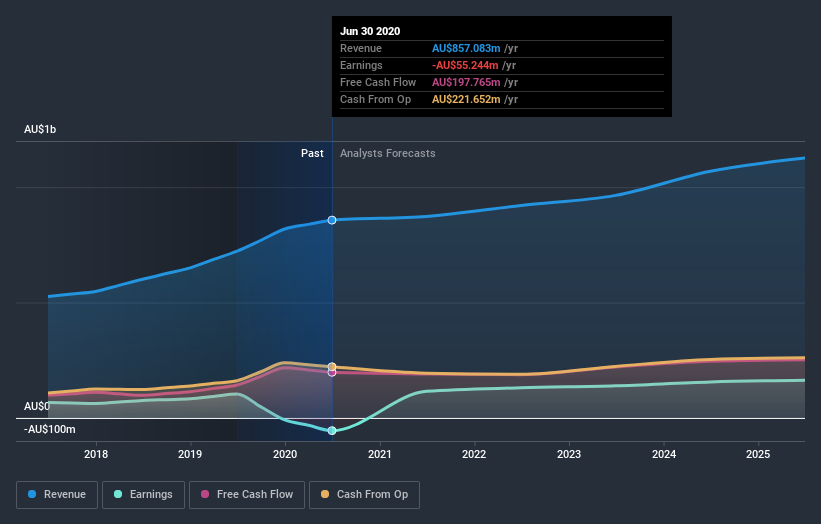The height and width of the screenshot is (524, 821).
Task: Click the 2022 x-axis label
Action: pos(474,454)
